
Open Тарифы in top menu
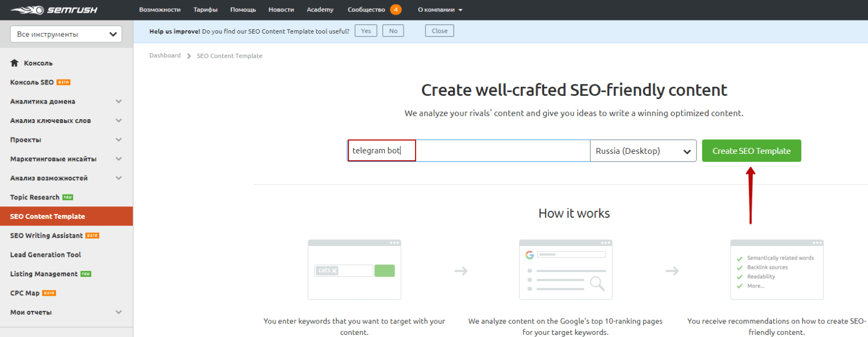[x=206, y=10]
